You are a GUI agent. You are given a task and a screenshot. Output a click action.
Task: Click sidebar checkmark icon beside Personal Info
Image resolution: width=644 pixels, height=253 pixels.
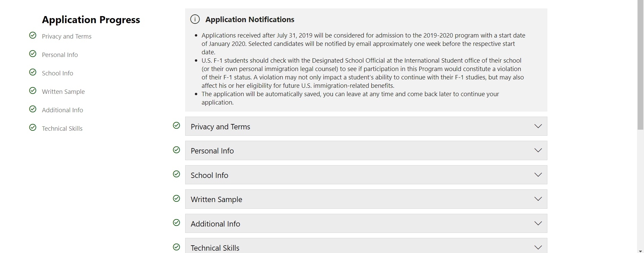coord(33,54)
